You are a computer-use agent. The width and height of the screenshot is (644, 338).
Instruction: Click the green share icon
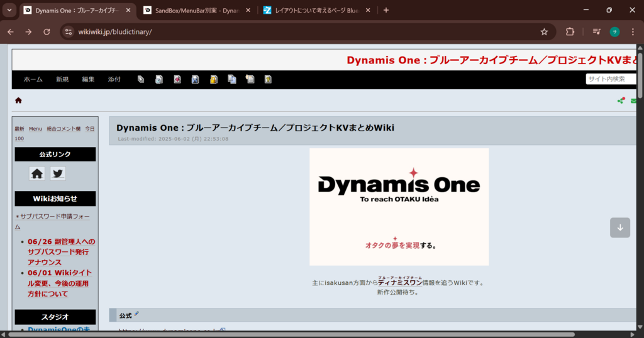click(x=621, y=101)
